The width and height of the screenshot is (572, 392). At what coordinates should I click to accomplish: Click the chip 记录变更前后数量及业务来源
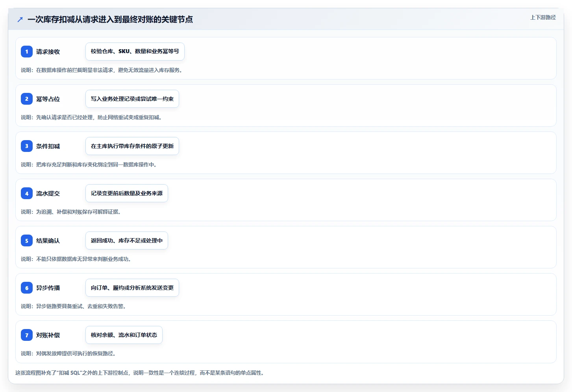pyautogui.click(x=127, y=193)
